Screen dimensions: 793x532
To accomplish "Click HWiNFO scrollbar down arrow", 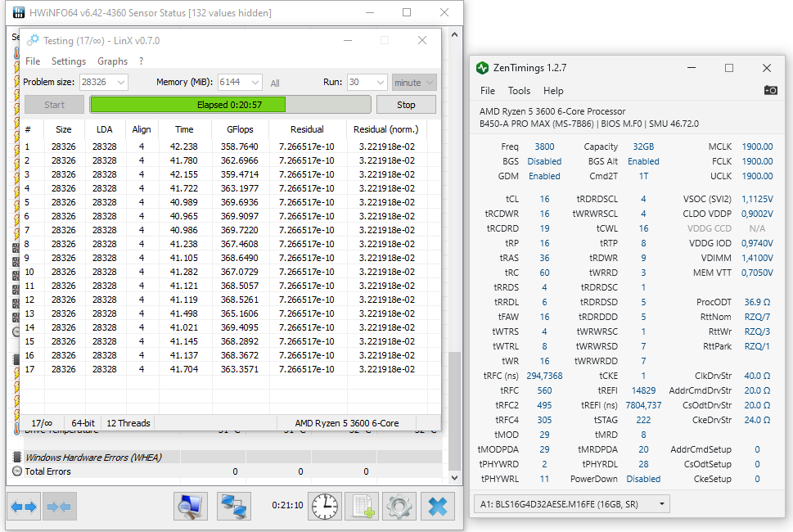I will click(455, 477).
